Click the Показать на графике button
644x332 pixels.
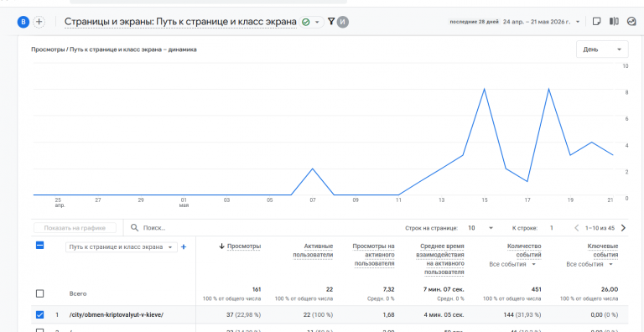pyautogui.click(x=75, y=228)
